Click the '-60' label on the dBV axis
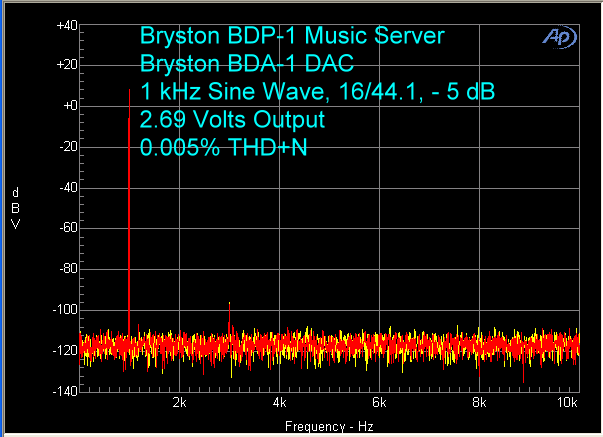 click(67, 228)
